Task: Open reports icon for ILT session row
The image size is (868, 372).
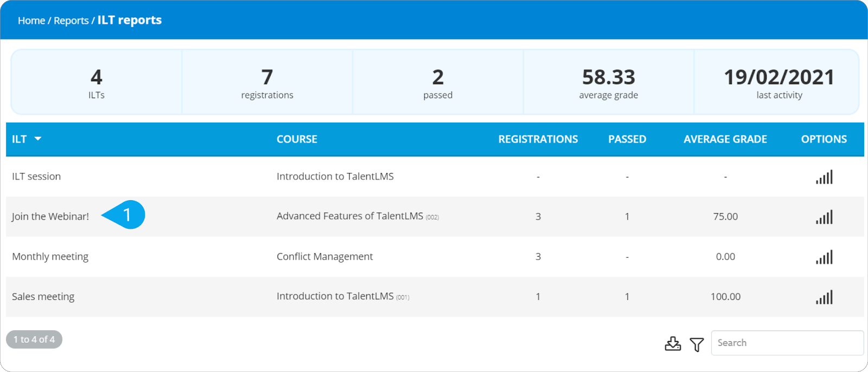Action: [x=824, y=177]
